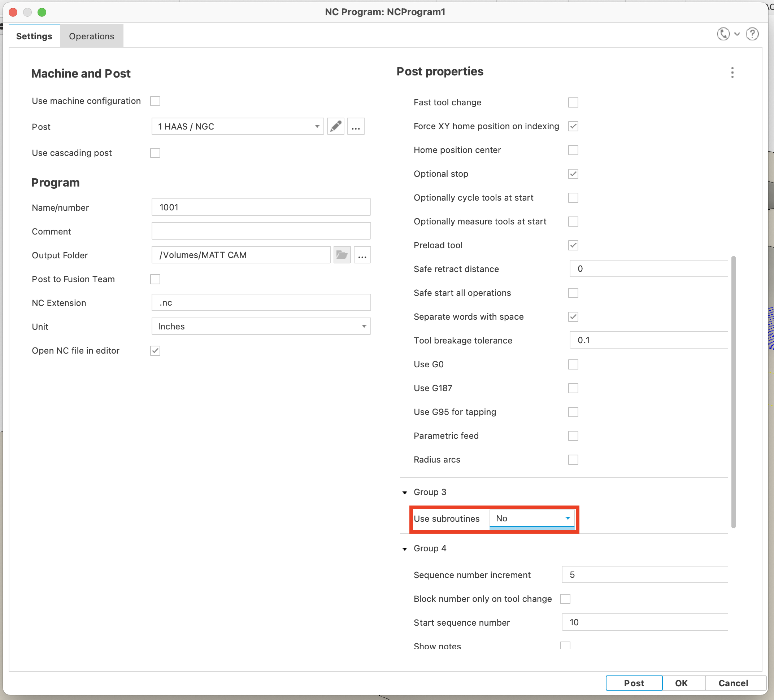
Task: Click the Safe retract distance field
Action: [x=648, y=269]
